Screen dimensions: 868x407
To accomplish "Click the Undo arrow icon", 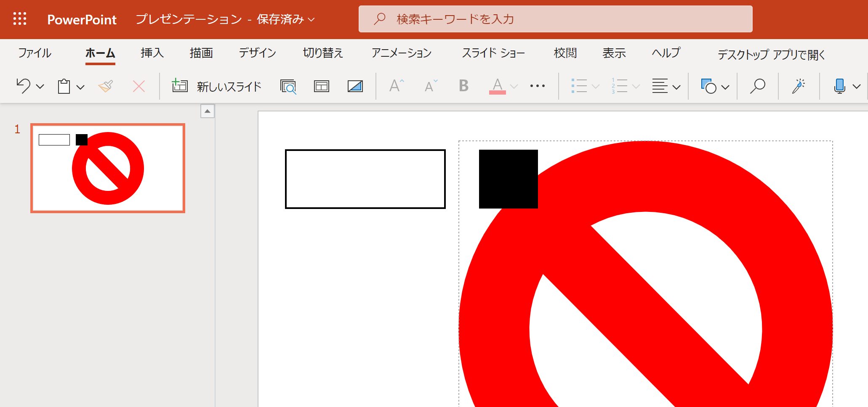I will pos(24,86).
